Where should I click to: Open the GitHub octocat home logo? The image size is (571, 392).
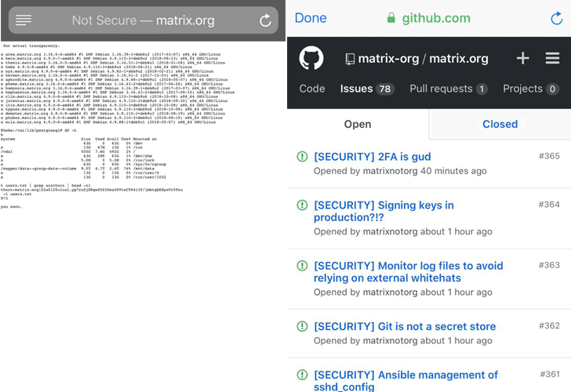point(311,58)
